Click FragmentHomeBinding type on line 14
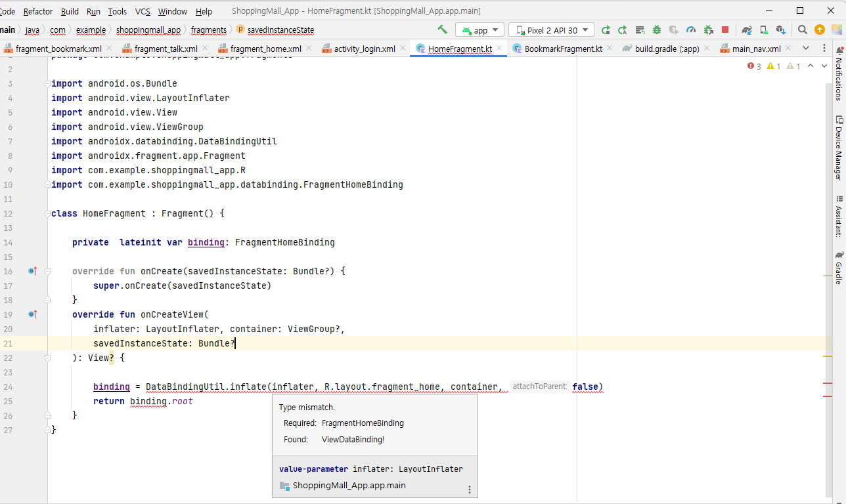The width and height of the screenshot is (846, 504). coord(285,242)
